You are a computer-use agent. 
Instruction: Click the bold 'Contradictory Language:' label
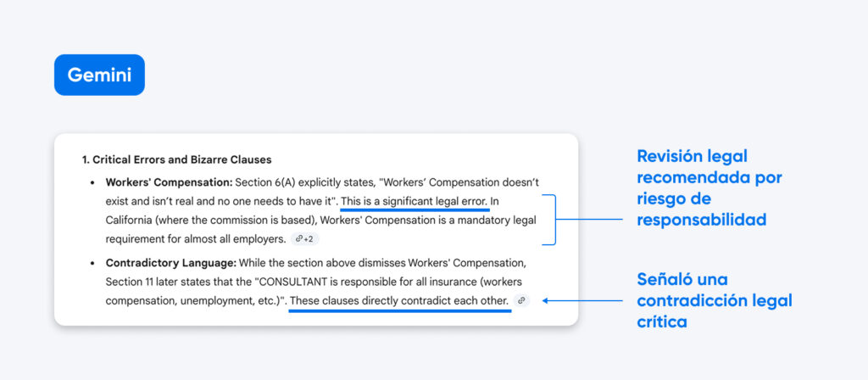coord(158,263)
